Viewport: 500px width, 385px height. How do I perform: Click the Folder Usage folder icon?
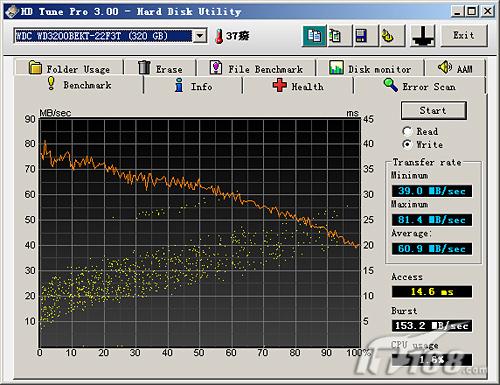pos(35,68)
